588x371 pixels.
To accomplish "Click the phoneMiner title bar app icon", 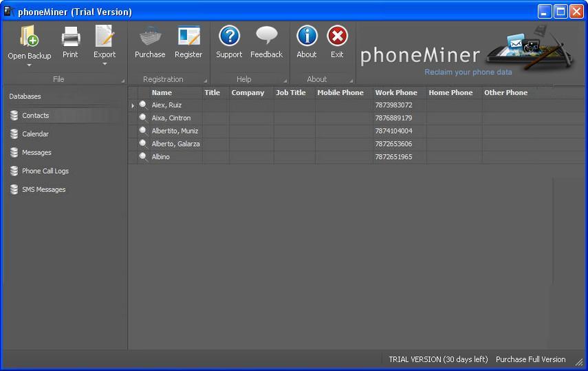I will point(8,11).
